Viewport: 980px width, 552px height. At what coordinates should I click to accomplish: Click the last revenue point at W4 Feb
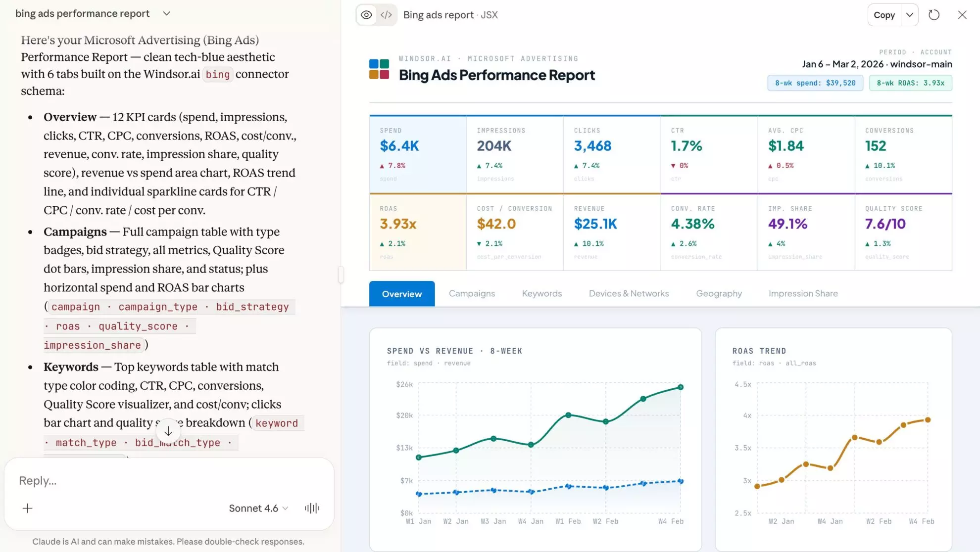click(681, 387)
